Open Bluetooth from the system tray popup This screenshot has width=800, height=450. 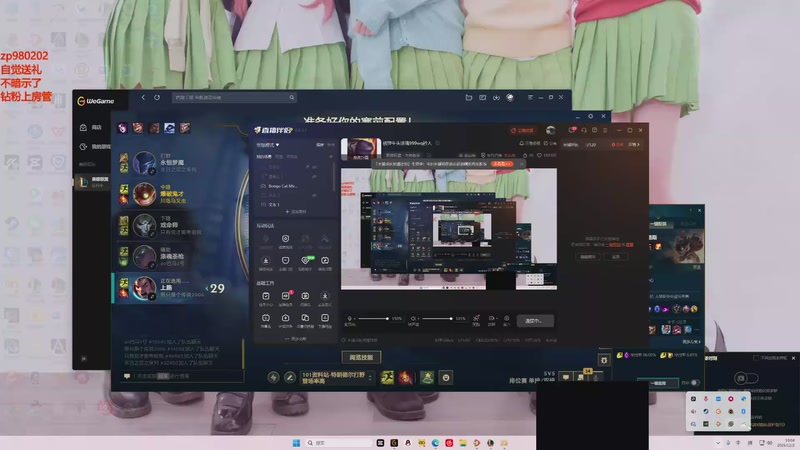coord(743,411)
